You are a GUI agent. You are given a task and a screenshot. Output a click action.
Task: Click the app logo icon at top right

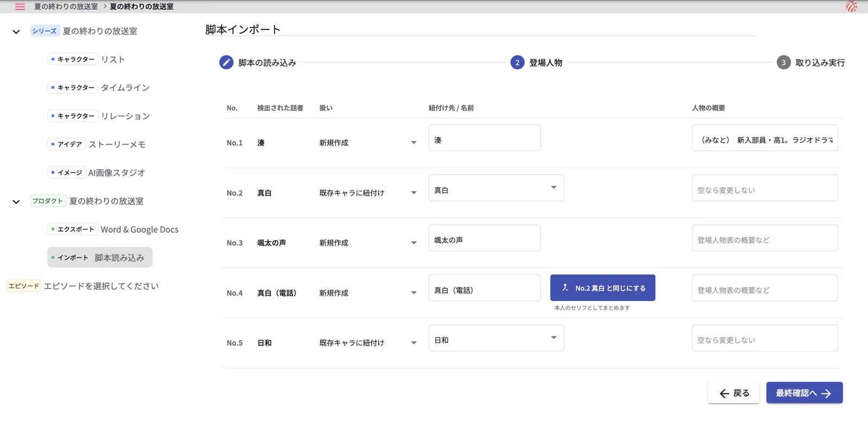pyautogui.click(x=851, y=7)
